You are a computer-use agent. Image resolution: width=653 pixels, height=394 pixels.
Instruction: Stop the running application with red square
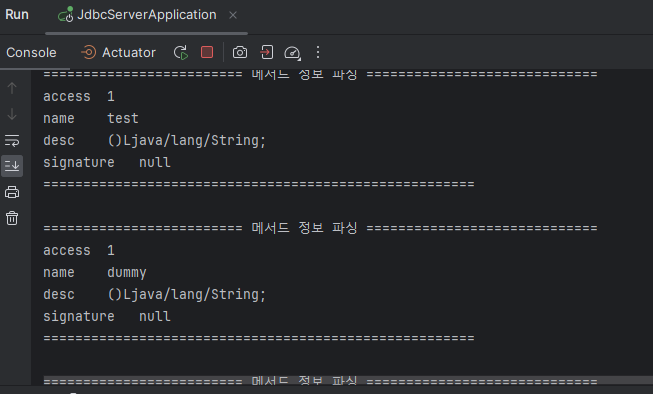pos(207,52)
